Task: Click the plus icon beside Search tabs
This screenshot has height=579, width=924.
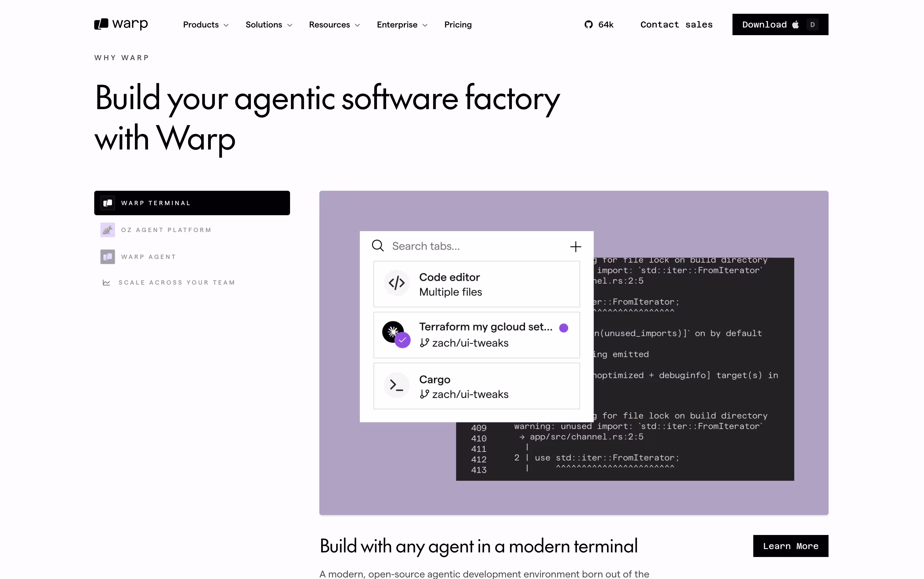Action: [x=575, y=247]
